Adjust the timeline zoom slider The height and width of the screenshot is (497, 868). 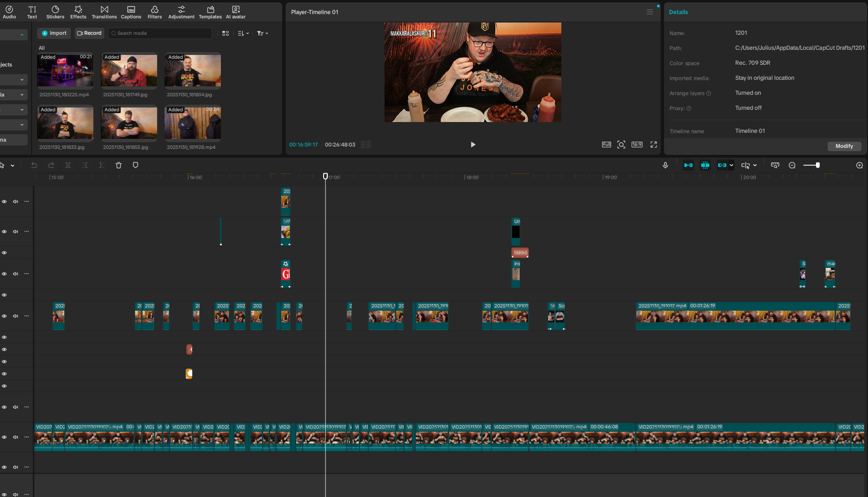pos(817,165)
